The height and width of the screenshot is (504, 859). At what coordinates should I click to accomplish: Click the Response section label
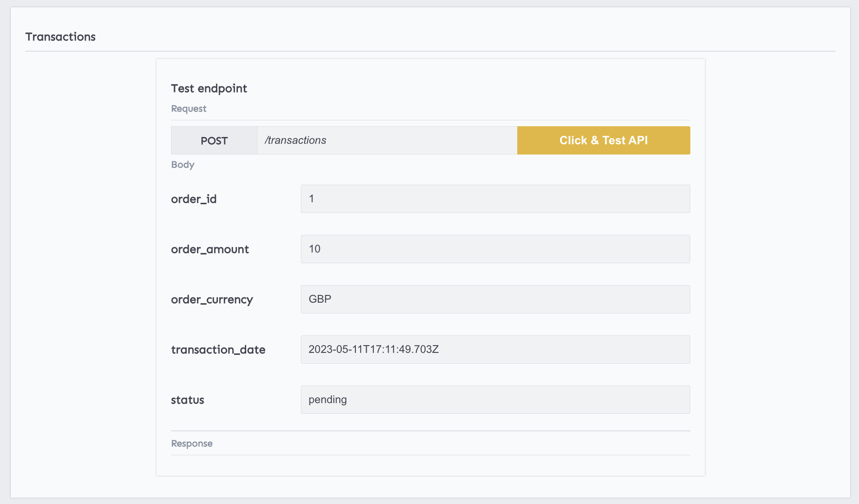click(x=192, y=444)
